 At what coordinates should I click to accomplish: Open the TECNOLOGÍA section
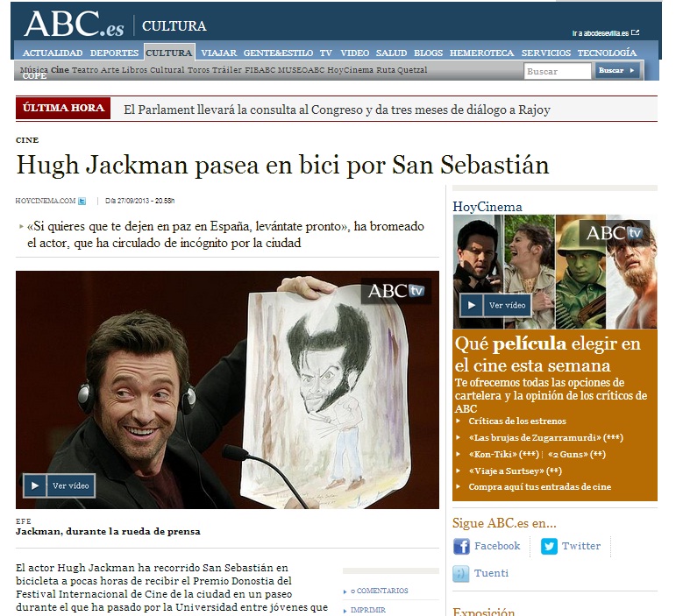(607, 53)
